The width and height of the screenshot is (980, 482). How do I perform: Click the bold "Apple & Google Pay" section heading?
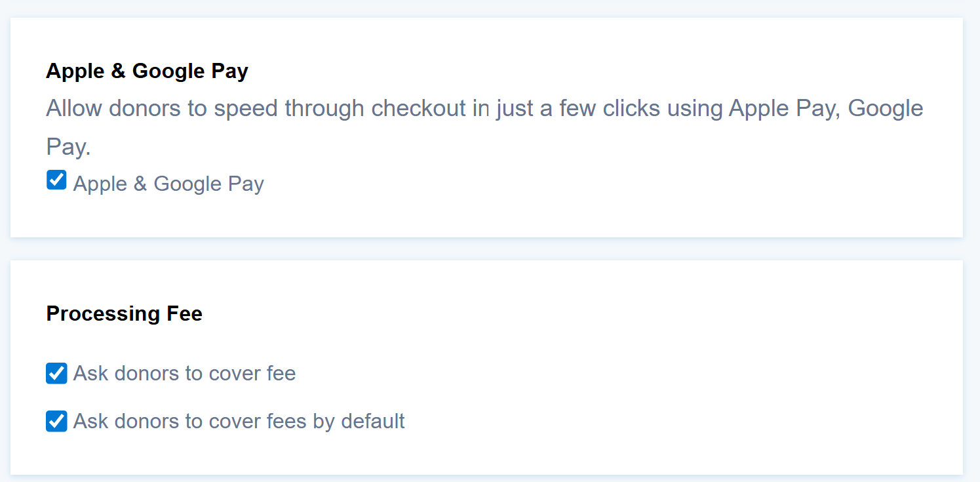(147, 71)
